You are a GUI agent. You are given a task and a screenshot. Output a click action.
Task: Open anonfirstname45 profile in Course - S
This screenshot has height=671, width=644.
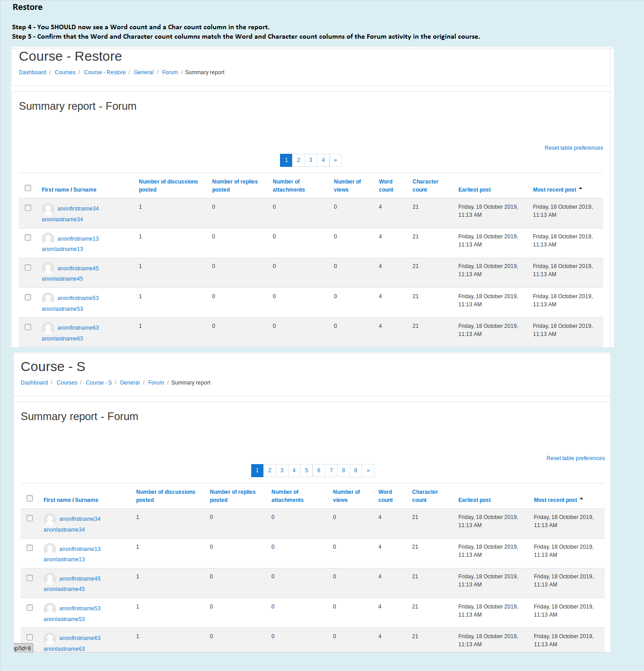tap(80, 579)
